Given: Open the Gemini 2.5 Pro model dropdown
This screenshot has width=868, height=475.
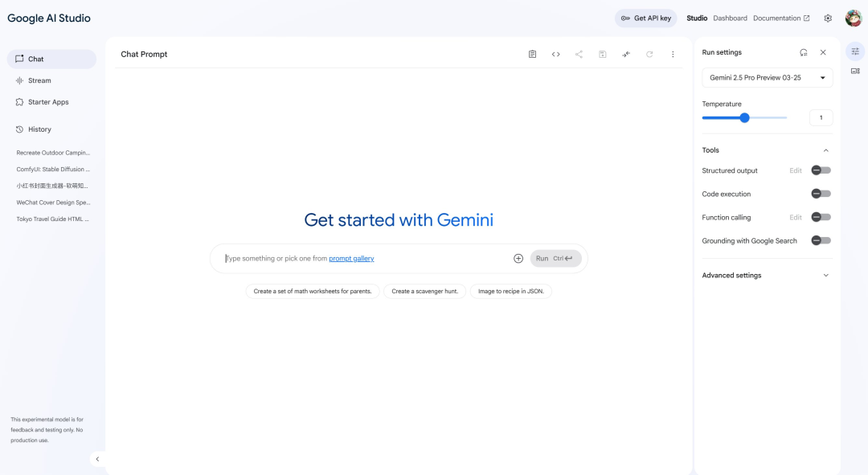Looking at the screenshot, I should coord(768,77).
